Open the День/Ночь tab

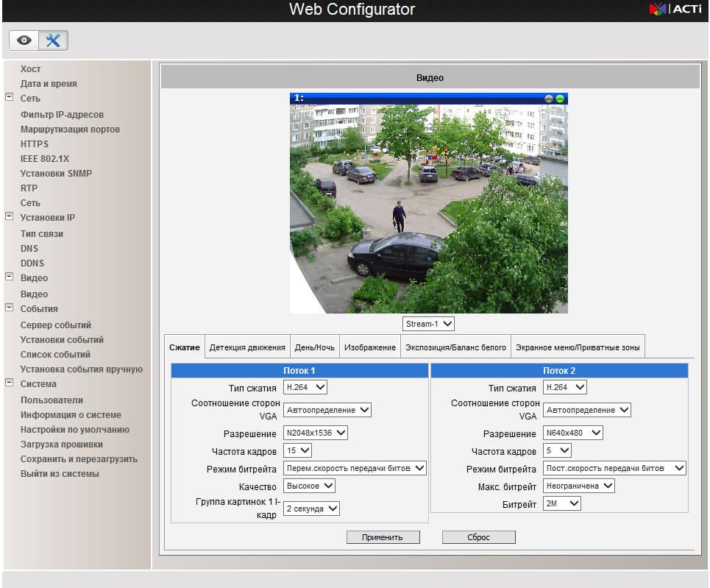pyautogui.click(x=315, y=347)
